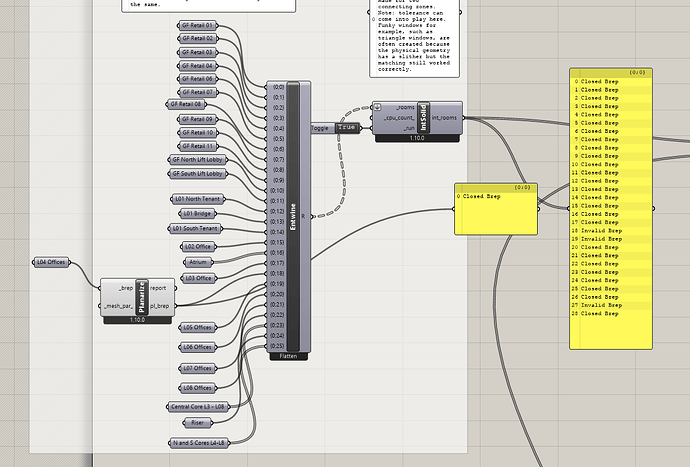
Task: Select the L04 Offices parameter
Action: pyautogui.click(x=51, y=262)
